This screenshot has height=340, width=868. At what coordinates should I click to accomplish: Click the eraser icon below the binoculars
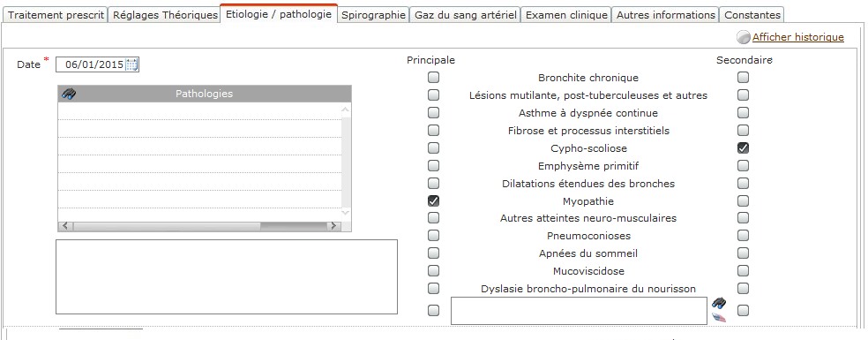(719, 317)
